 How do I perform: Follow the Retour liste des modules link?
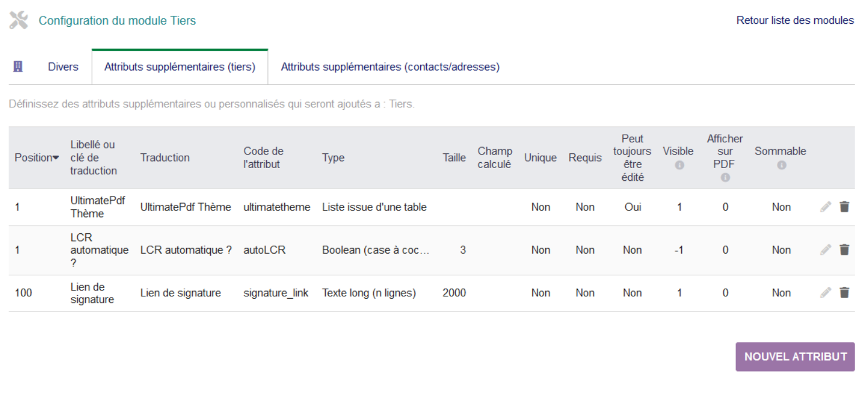point(795,20)
